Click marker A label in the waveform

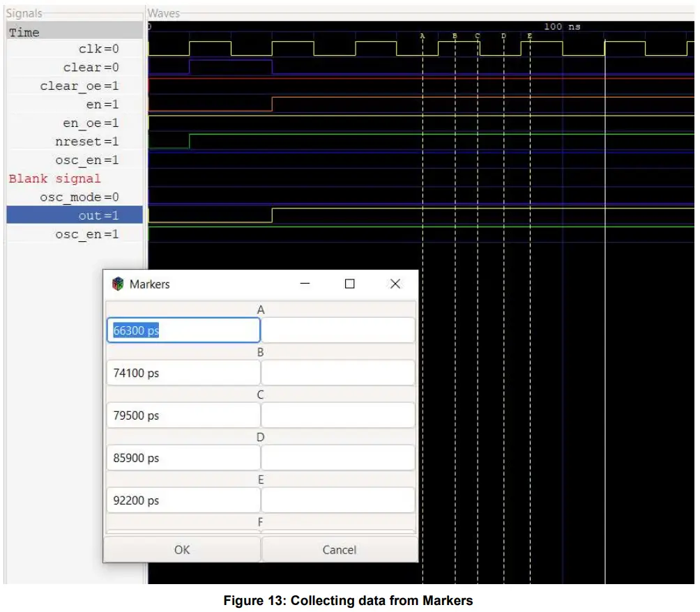tap(423, 36)
